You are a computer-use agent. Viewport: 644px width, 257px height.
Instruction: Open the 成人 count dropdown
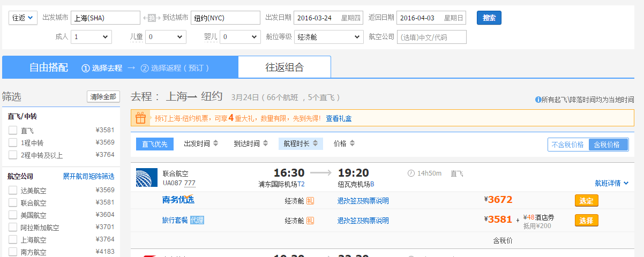click(91, 37)
